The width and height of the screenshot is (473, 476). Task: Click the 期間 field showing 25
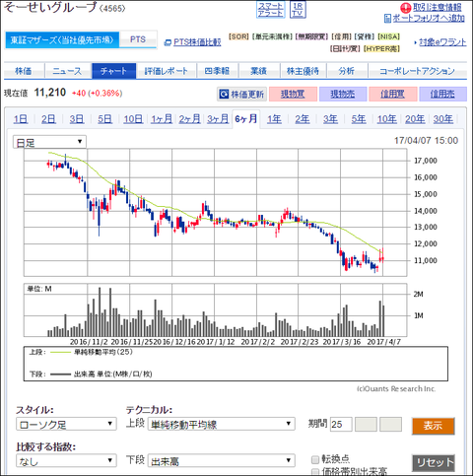pos(341,425)
